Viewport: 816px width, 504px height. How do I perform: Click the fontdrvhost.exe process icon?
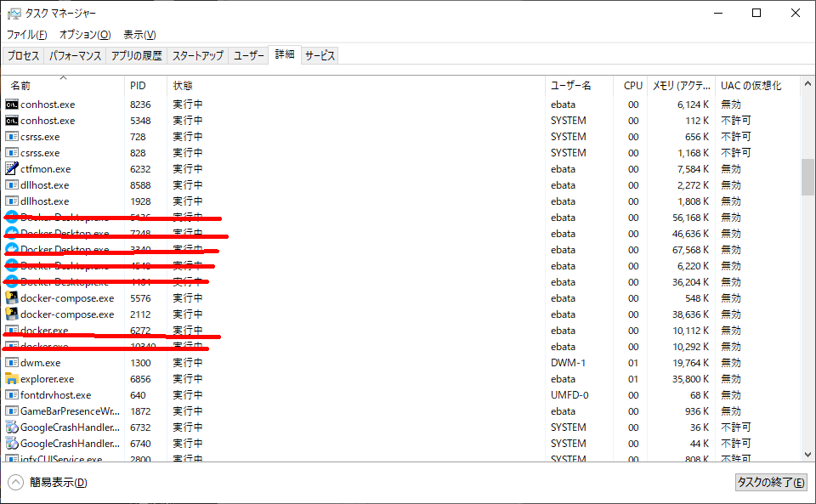(12, 395)
